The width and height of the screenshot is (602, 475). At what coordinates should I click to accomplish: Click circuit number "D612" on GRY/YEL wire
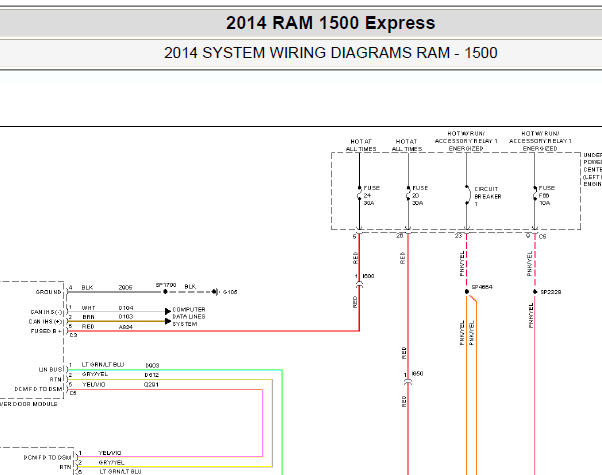point(152,375)
